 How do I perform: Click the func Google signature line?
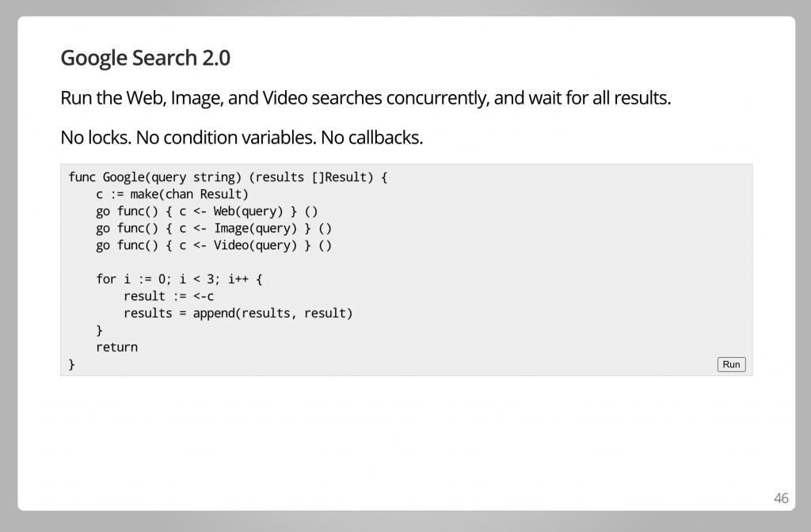click(227, 177)
